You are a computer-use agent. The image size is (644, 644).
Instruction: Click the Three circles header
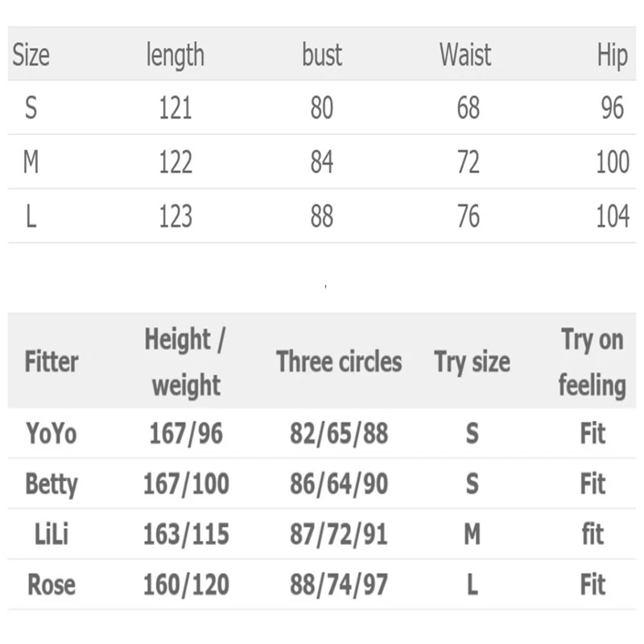pyautogui.click(x=339, y=361)
